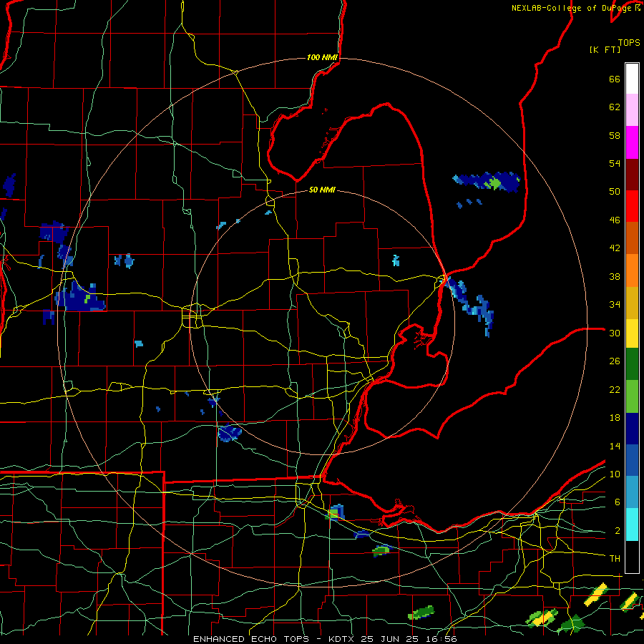644x644 pixels.
Task: Click the 58 legend value
Action: click(x=615, y=135)
